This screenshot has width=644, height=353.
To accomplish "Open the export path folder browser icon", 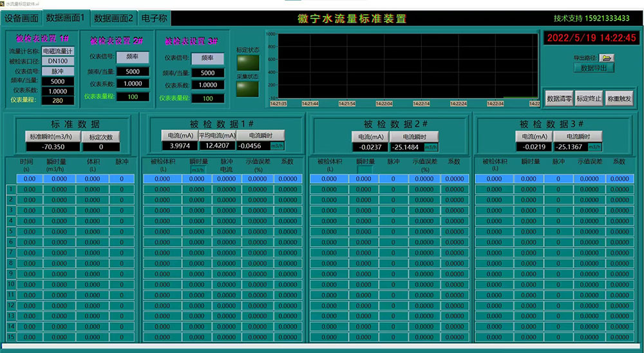I will [607, 59].
